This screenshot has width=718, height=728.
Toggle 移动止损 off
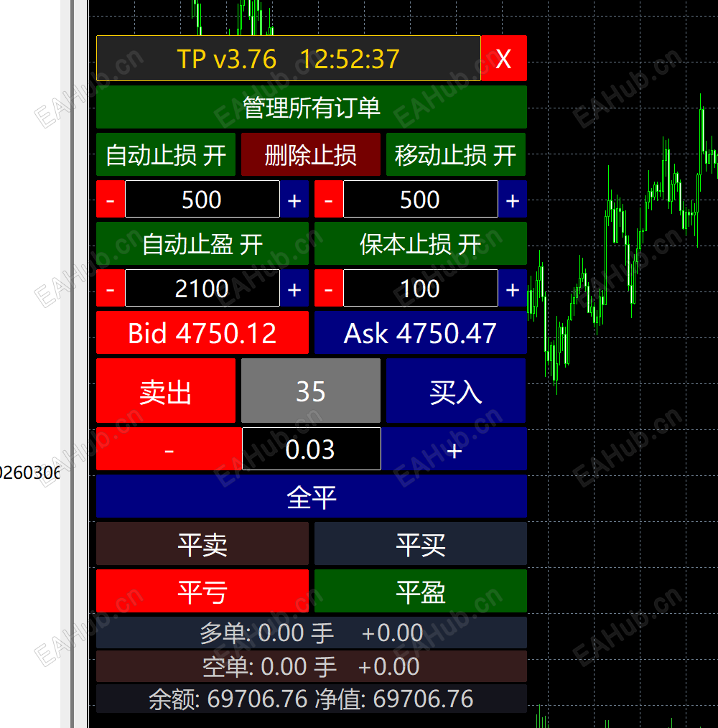coord(456,154)
